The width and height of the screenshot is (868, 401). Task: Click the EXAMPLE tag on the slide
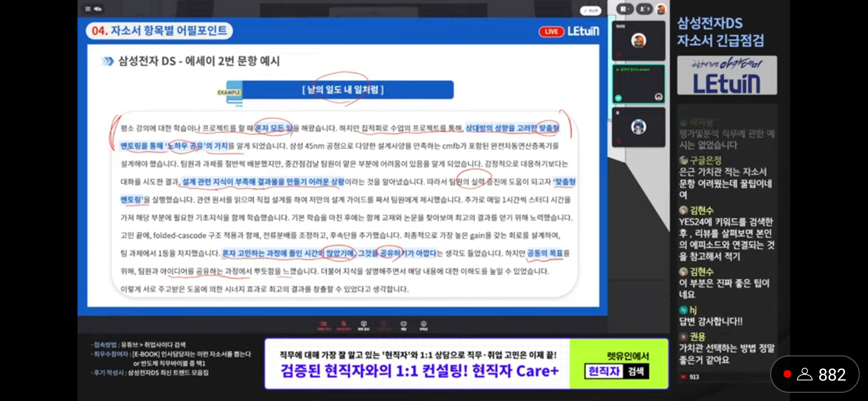pyautogui.click(x=229, y=92)
